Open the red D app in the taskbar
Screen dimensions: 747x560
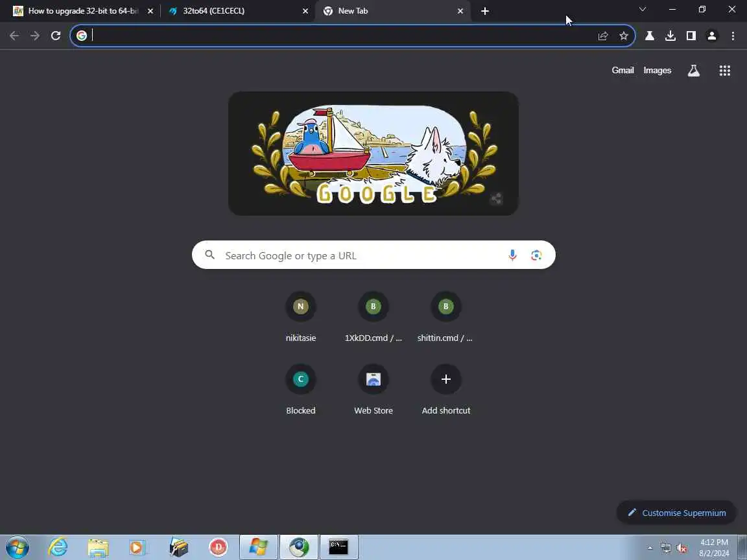pyautogui.click(x=218, y=547)
